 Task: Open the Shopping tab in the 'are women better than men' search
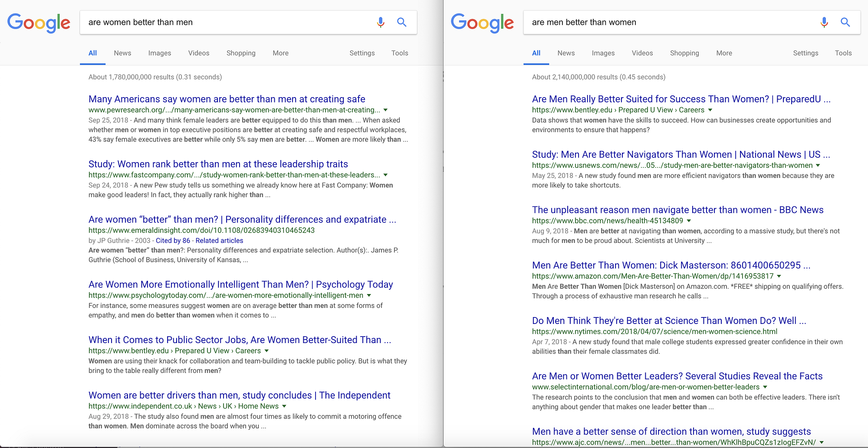coord(241,53)
